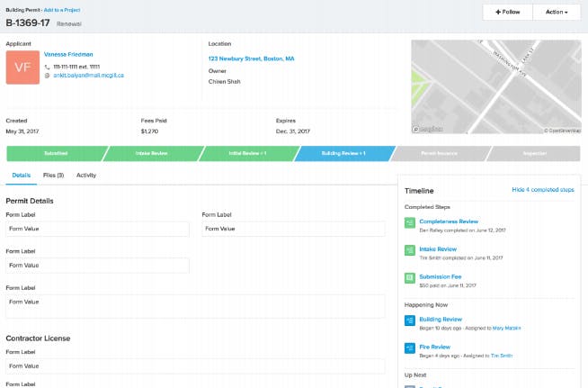This screenshot has width=588, height=388.
Task: Click the VF applicant avatar
Action: point(22,68)
